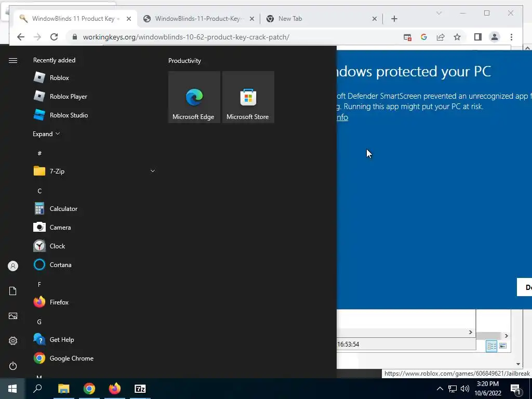Go back in Chrome
Image resolution: width=532 pixels, height=399 pixels.
[21, 37]
